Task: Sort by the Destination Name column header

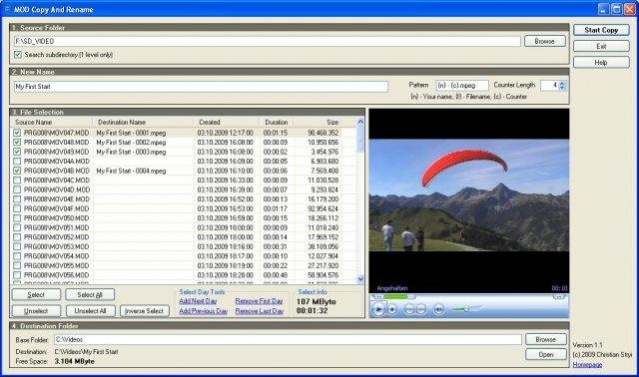Action: coord(144,122)
